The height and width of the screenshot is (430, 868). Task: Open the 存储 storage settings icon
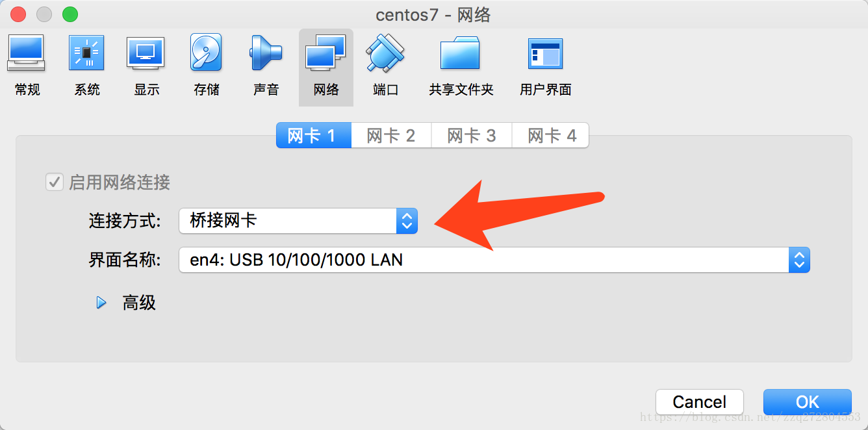(x=206, y=66)
